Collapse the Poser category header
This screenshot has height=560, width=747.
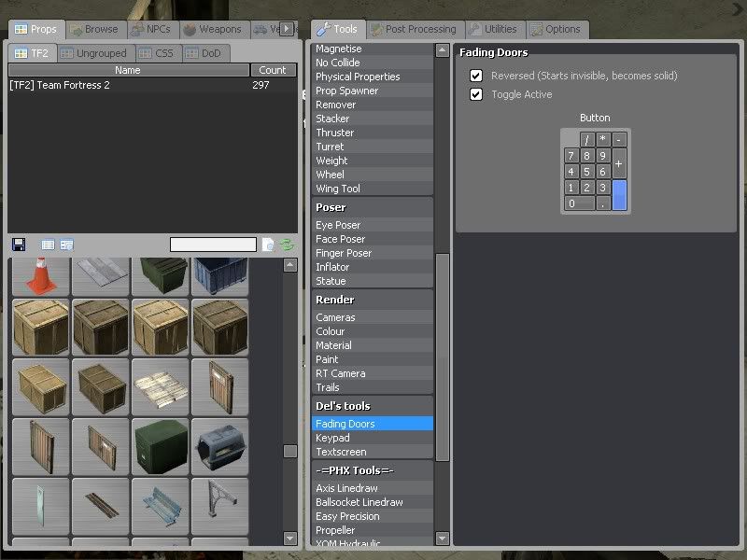point(373,207)
